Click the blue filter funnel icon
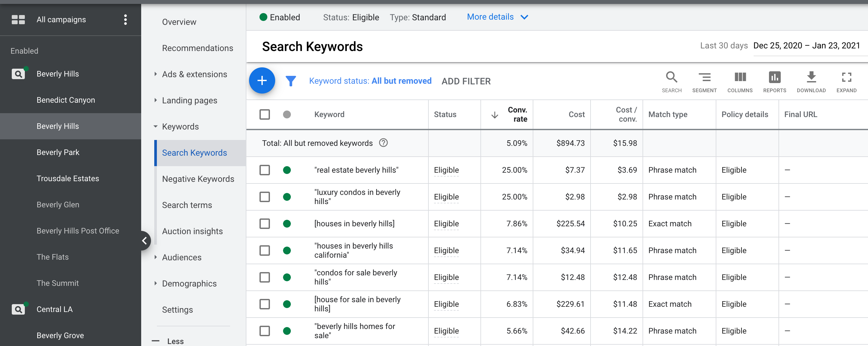 (291, 81)
